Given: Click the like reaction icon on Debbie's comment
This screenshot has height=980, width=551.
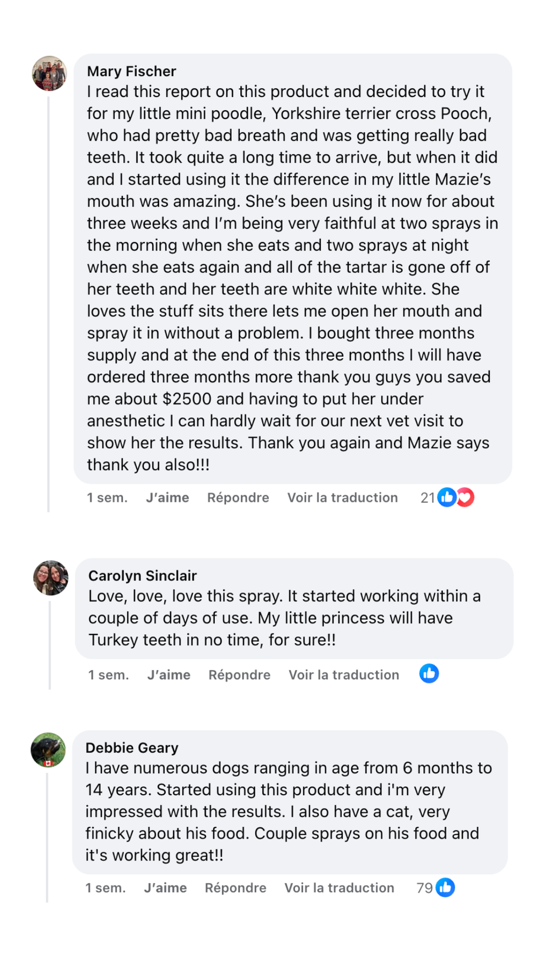Looking at the screenshot, I should click(x=445, y=887).
